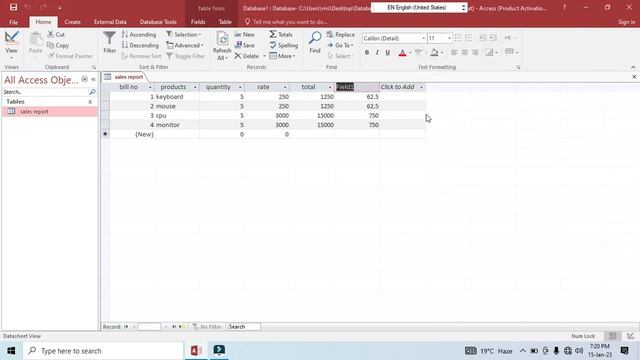Open the More records dropdown

pos(282,56)
